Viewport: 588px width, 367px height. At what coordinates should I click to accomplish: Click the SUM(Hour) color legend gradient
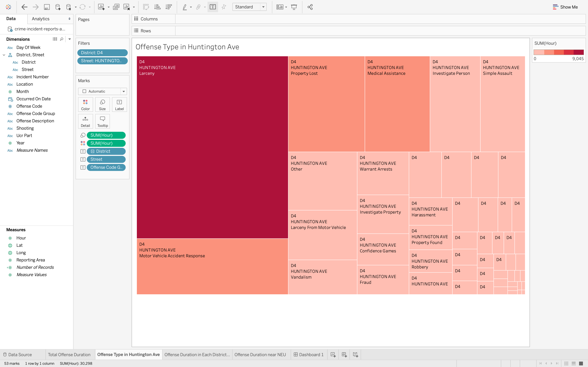click(558, 52)
